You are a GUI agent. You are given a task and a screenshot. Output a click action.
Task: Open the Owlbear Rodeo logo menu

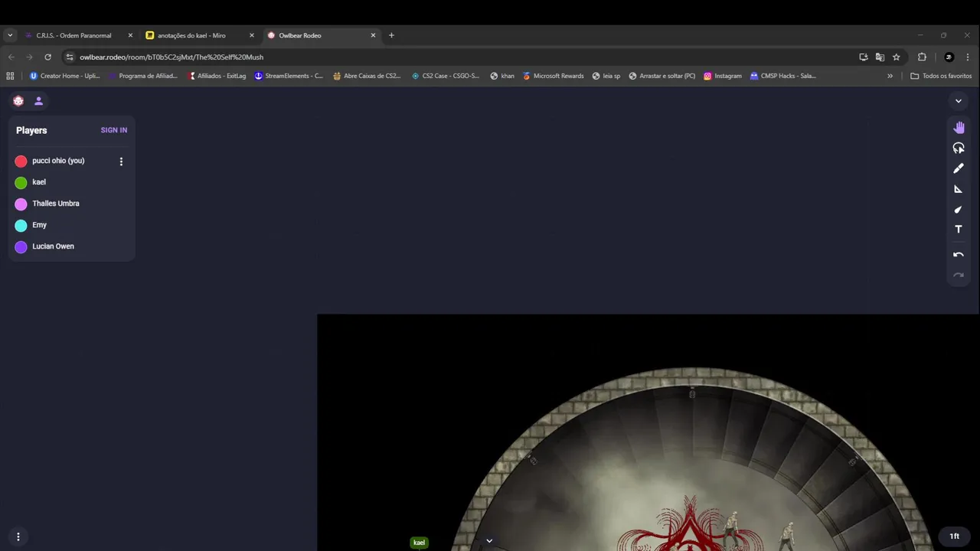[x=18, y=101]
